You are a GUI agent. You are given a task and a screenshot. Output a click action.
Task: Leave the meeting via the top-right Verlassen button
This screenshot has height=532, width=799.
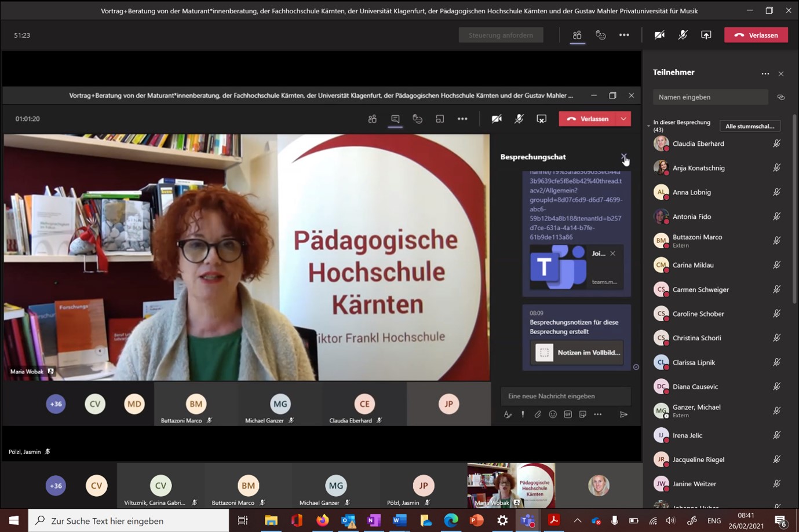click(756, 35)
